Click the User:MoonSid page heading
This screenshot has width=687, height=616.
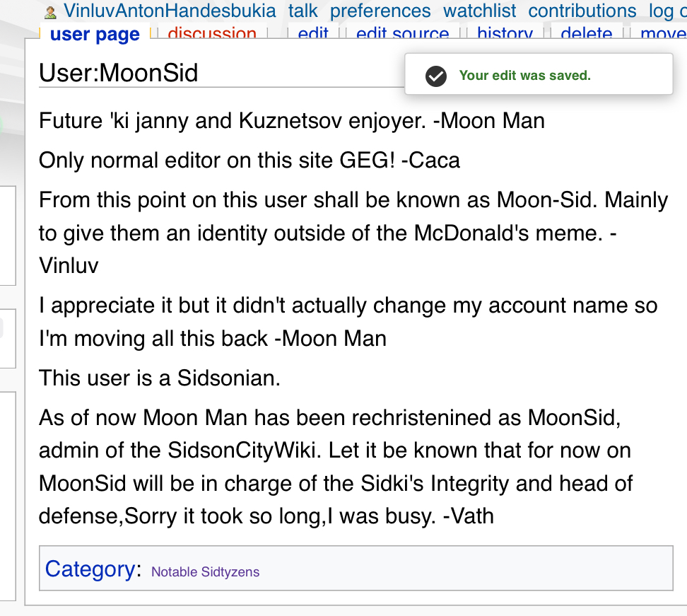click(x=118, y=73)
